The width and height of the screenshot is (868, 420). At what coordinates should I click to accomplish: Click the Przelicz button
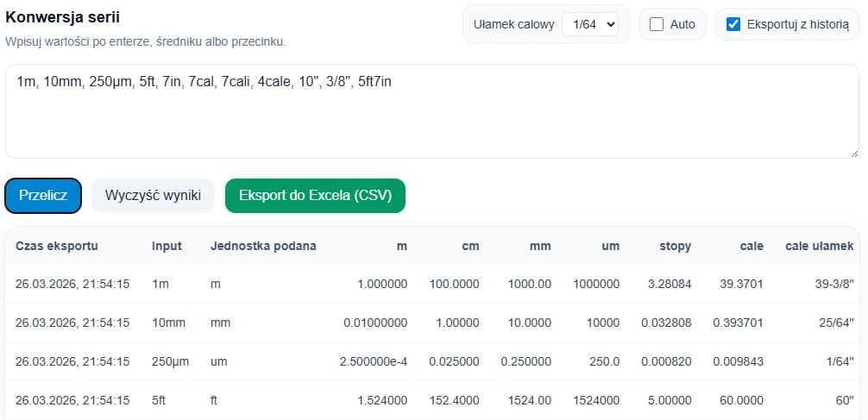43,195
